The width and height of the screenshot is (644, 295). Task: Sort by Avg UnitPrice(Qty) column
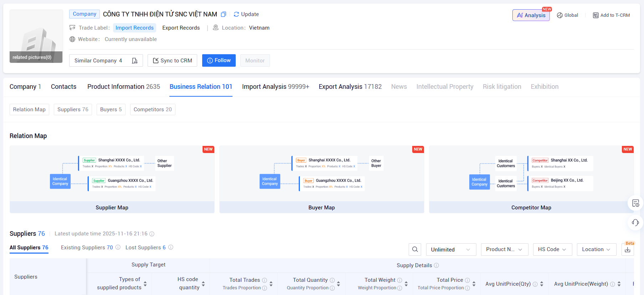click(x=542, y=284)
